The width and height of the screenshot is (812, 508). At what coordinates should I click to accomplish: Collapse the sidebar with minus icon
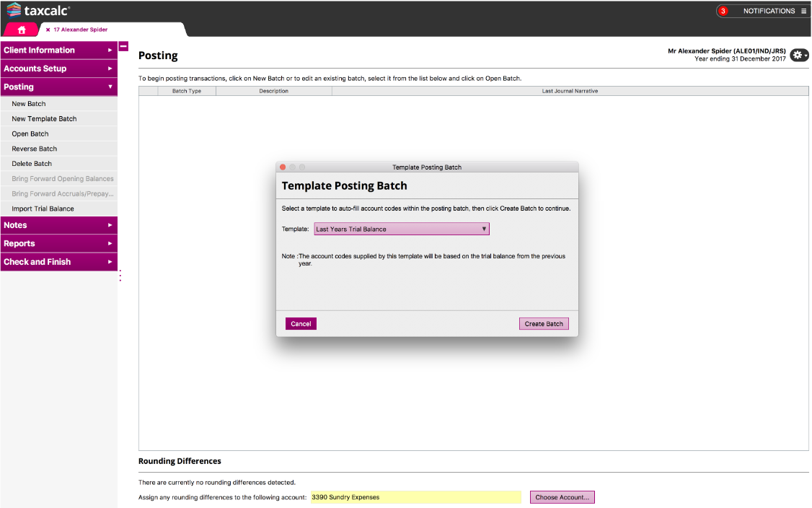click(123, 46)
